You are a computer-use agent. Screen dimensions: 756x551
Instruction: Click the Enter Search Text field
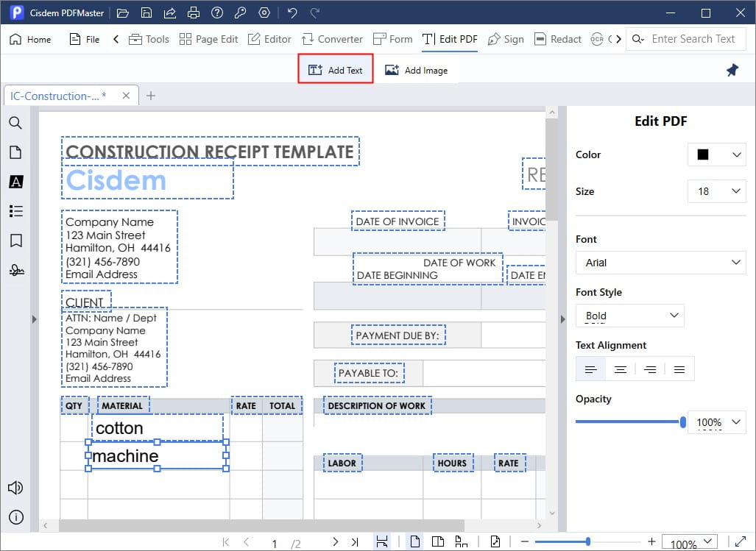pyautogui.click(x=693, y=39)
